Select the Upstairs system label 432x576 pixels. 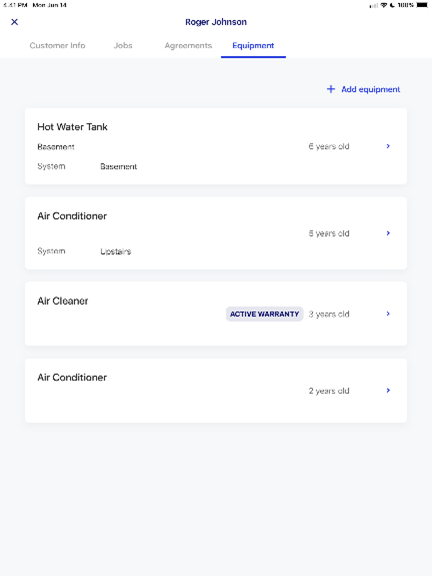coord(116,251)
